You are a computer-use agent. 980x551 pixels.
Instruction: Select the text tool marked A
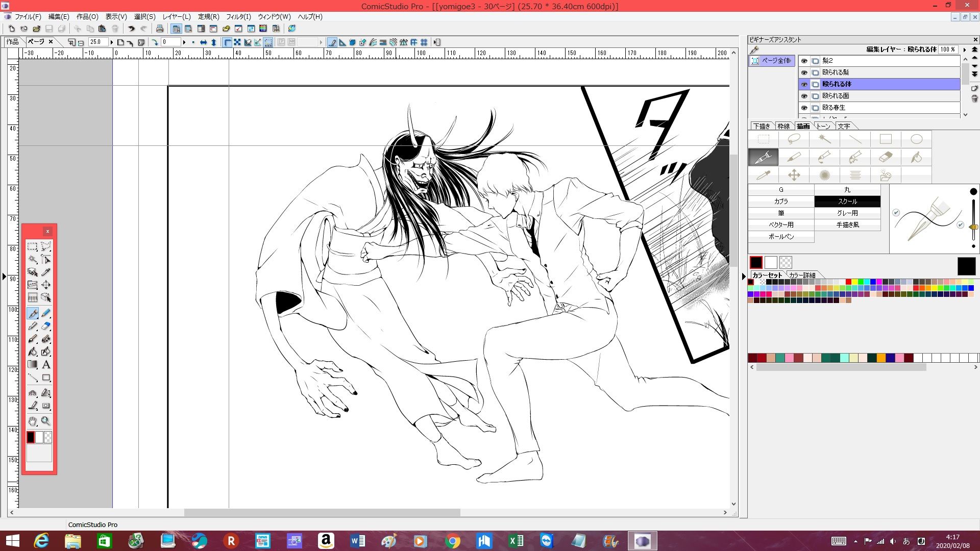pos(46,365)
